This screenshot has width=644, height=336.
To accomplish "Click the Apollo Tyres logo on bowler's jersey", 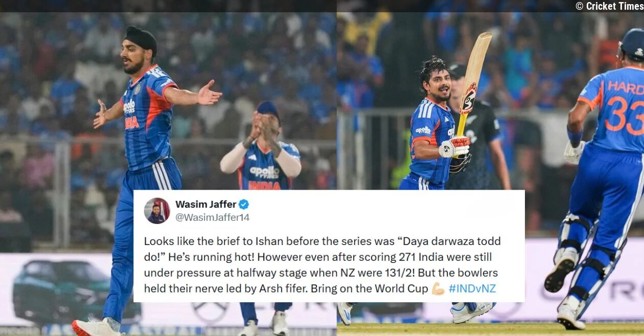I will [129, 106].
